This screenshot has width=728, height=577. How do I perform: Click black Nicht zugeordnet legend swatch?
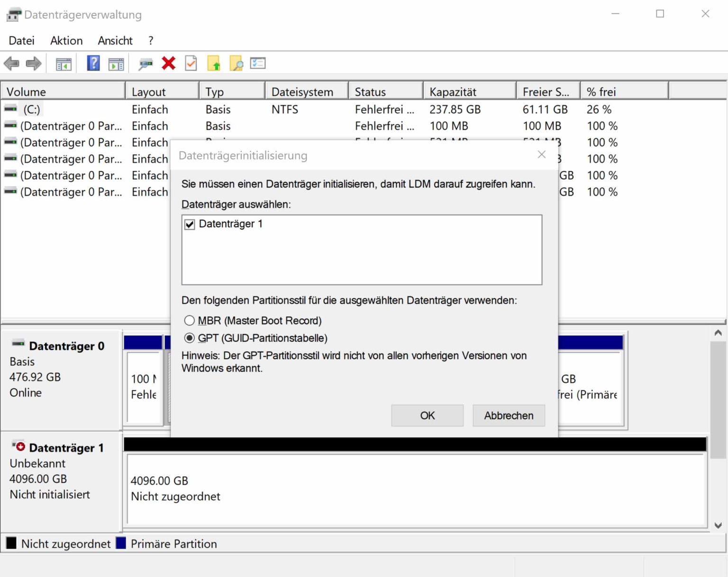(11, 543)
